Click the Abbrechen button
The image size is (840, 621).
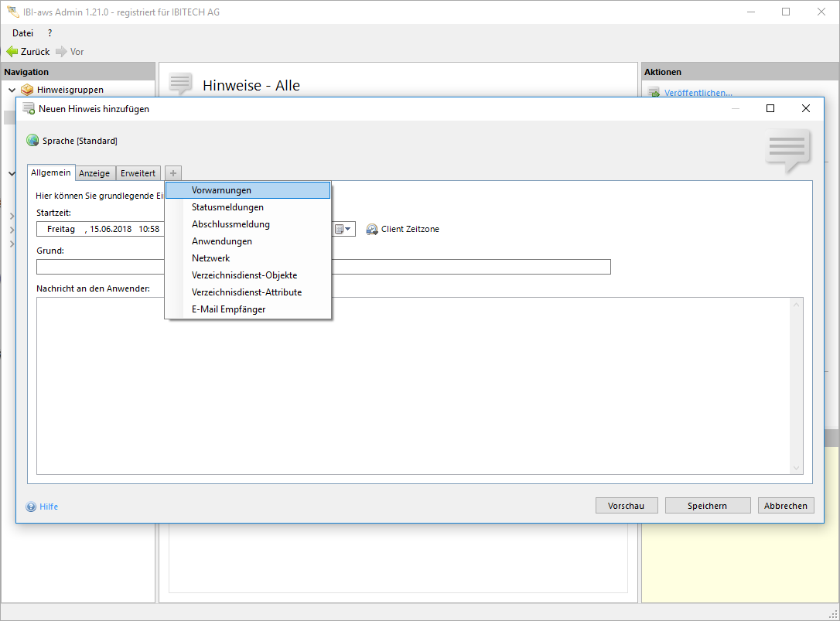click(x=786, y=506)
